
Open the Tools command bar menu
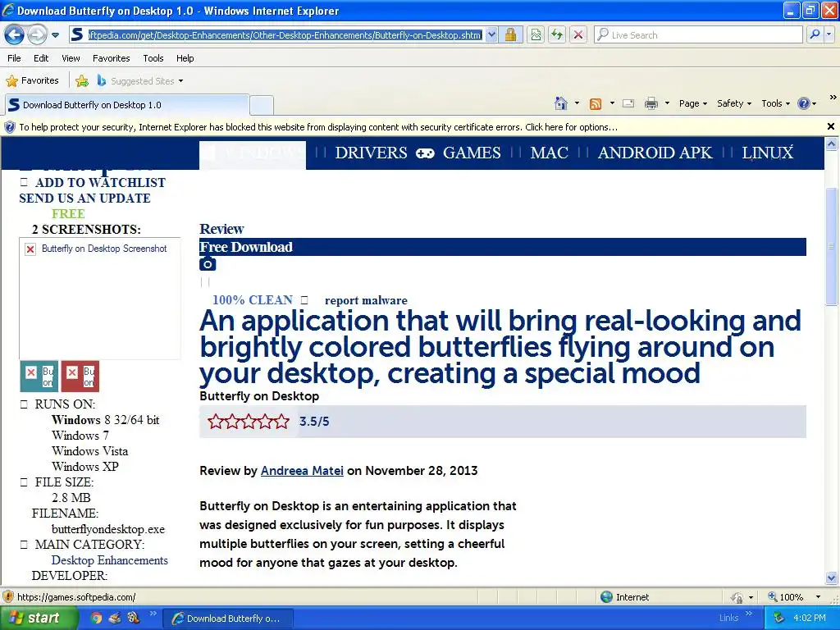tap(776, 103)
